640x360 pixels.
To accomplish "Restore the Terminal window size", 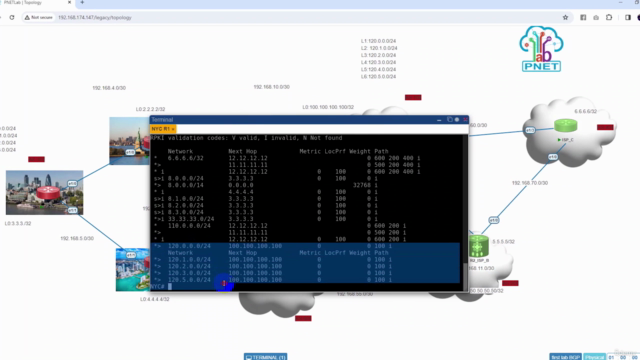I will pos(449,120).
